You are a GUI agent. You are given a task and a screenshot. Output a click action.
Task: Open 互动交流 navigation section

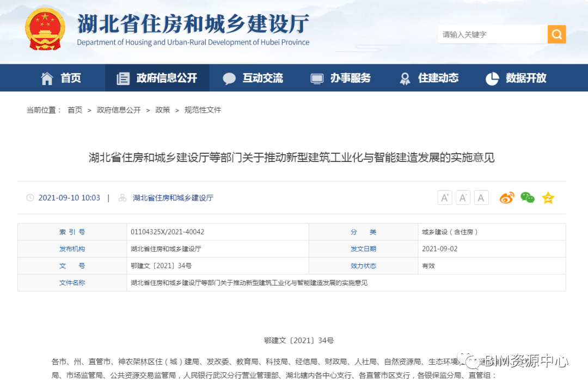(253, 78)
